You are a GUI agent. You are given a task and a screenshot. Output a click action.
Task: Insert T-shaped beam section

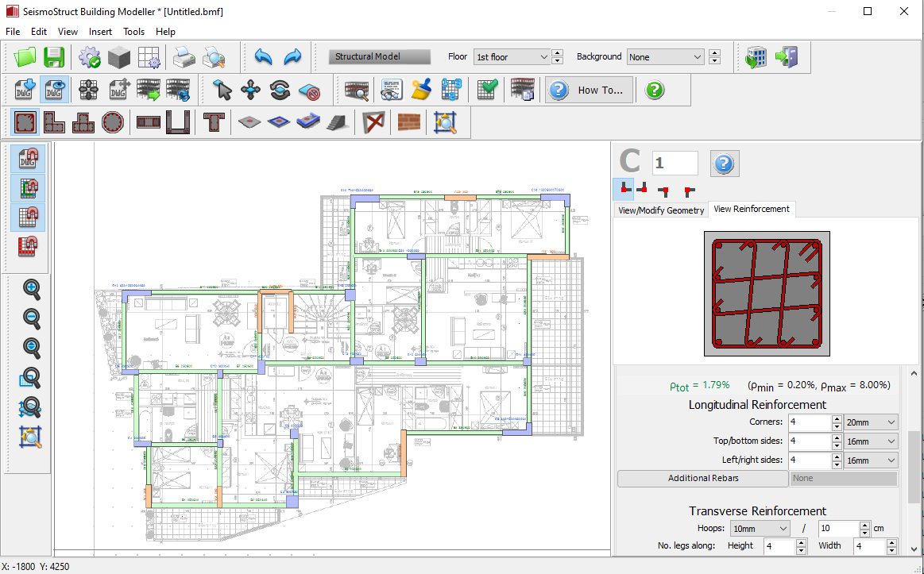pos(214,122)
